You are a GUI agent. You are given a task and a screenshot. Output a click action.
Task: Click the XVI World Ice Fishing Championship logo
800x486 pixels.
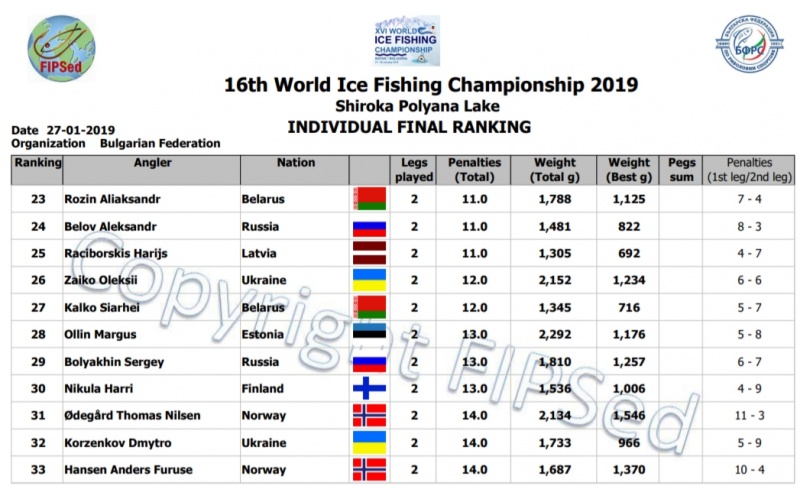pyautogui.click(x=406, y=41)
